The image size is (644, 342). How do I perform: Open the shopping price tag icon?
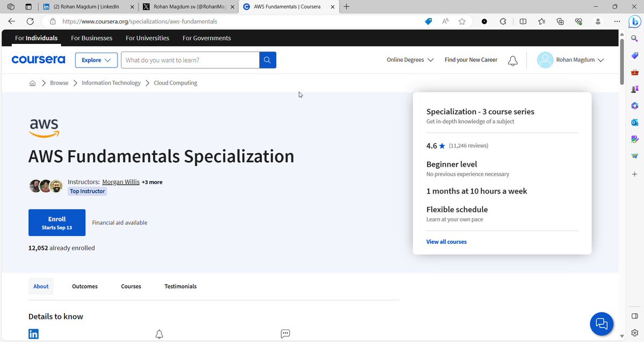(428, 21)
